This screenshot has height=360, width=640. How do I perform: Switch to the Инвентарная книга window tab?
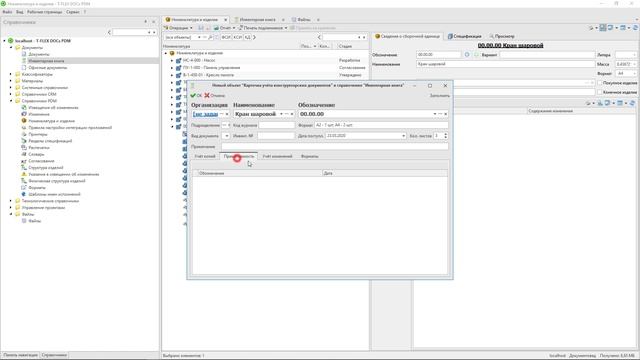257,20
